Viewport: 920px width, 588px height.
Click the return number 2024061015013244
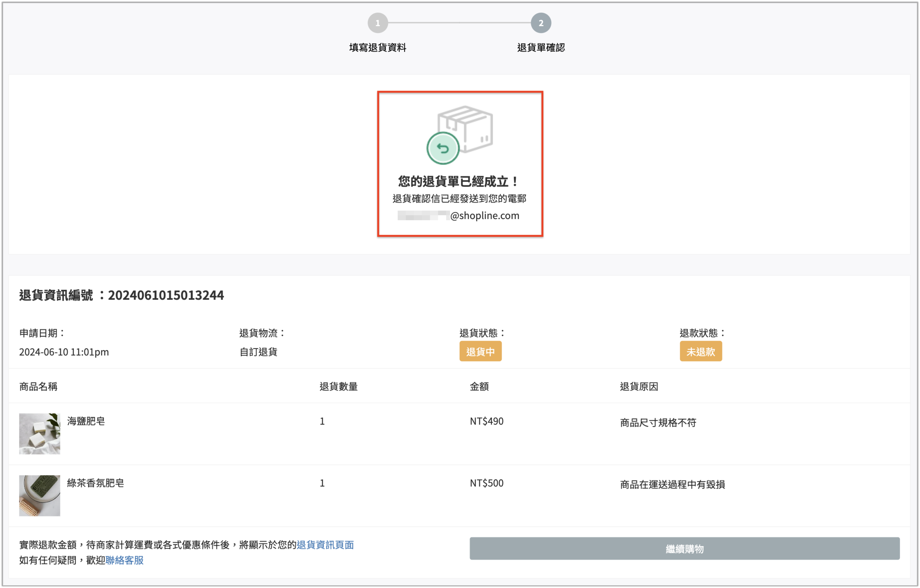tap(166, 295)
